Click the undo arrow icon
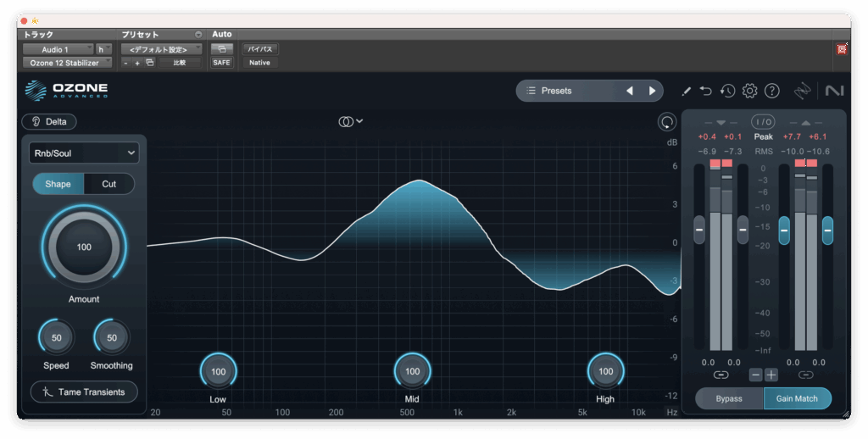 706,91
